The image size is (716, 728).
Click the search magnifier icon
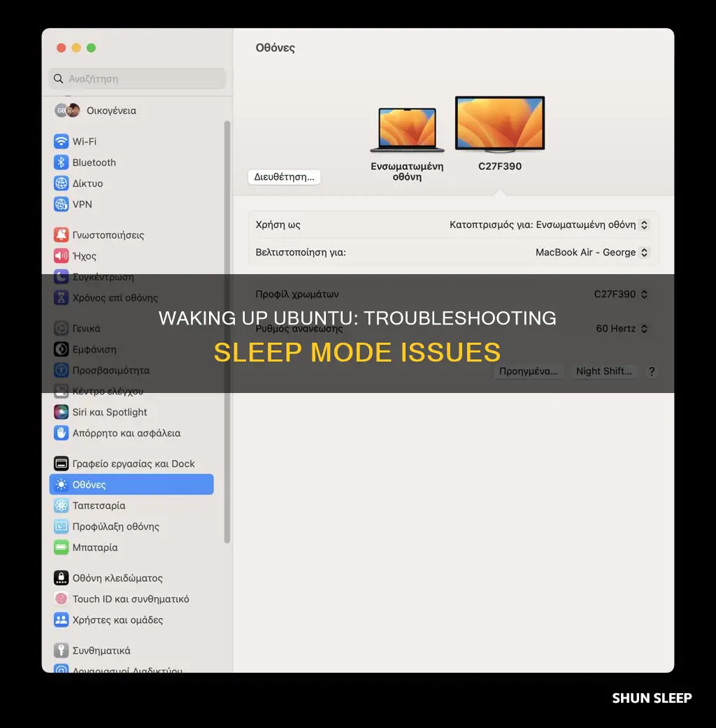(59, 78)
